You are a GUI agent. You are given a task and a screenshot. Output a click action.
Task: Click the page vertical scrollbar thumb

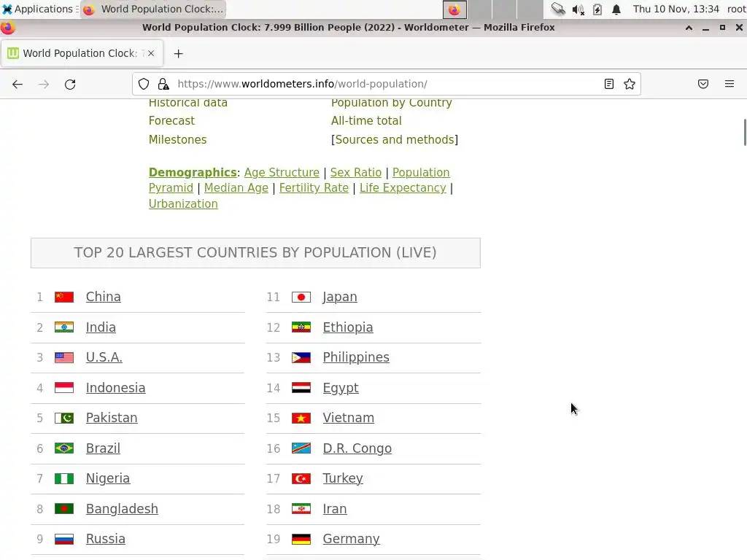(x=745, y=133)
